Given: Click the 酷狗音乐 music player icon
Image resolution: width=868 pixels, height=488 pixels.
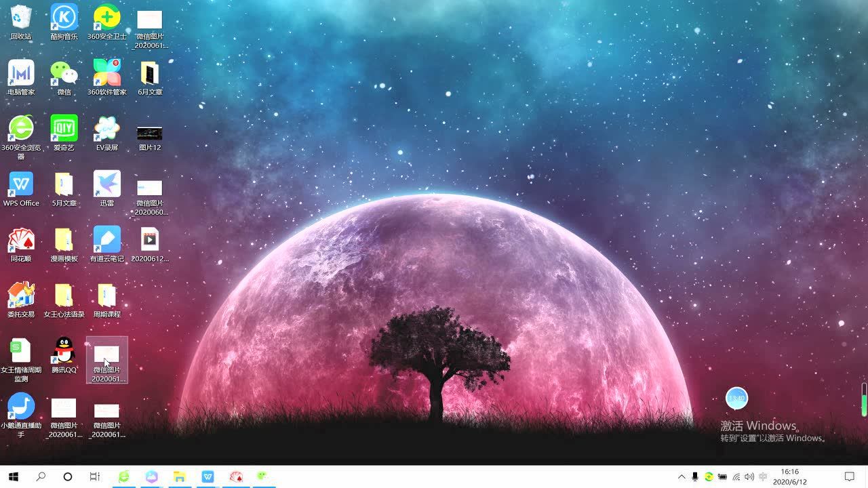Looking at the screenshot, I should pos(64,18).
